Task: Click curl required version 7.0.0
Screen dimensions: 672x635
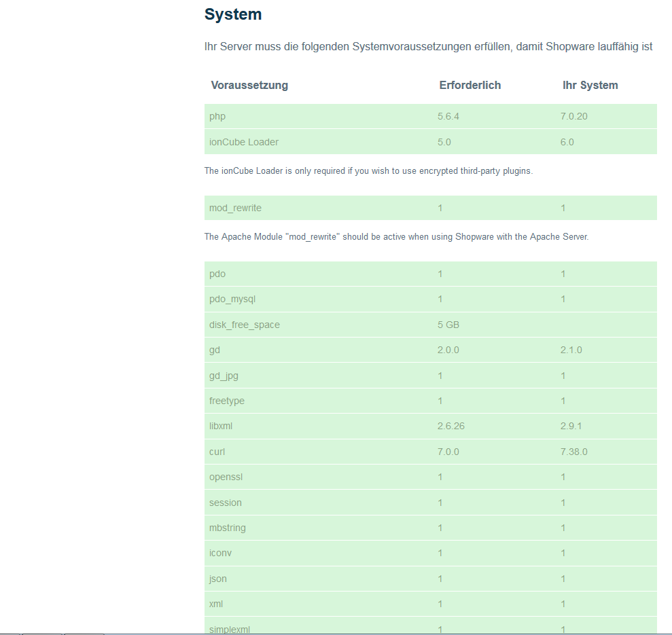Action: 448,452
